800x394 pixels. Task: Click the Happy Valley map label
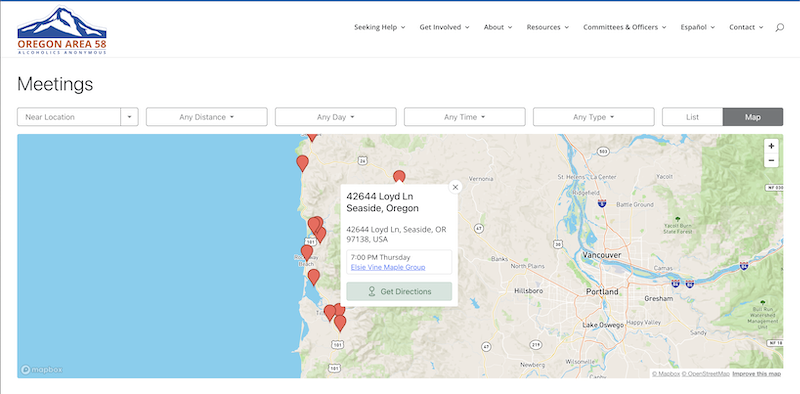pos(643,323)
